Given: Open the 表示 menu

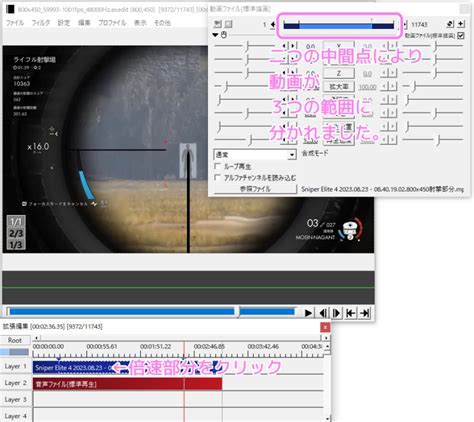Looking at the screenshot, I should tap(140, 23).
